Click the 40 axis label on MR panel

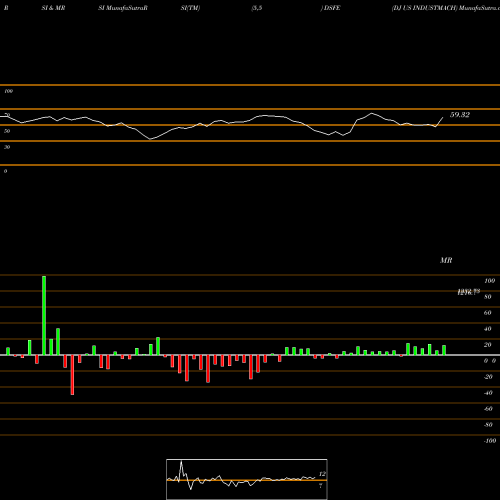[487, 329]
